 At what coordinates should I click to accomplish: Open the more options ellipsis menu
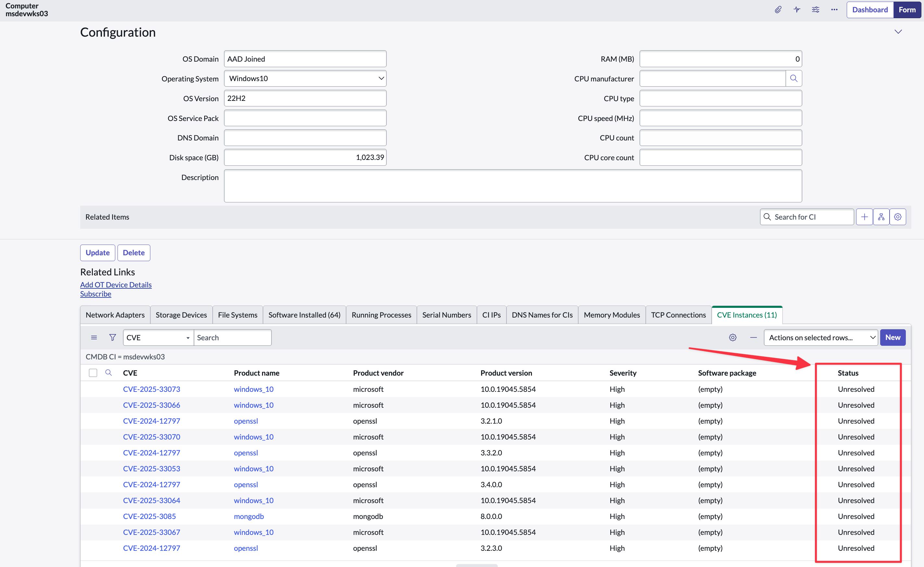[x=834, y=10]
